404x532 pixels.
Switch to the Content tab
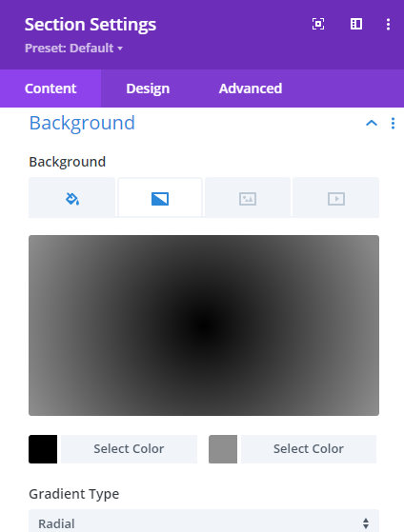(50, 89)
